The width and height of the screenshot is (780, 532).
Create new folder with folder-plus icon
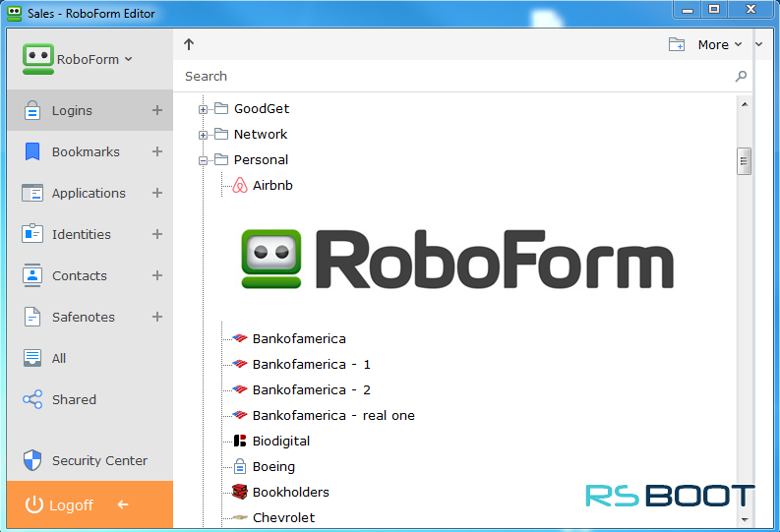[x=677, y=44]
